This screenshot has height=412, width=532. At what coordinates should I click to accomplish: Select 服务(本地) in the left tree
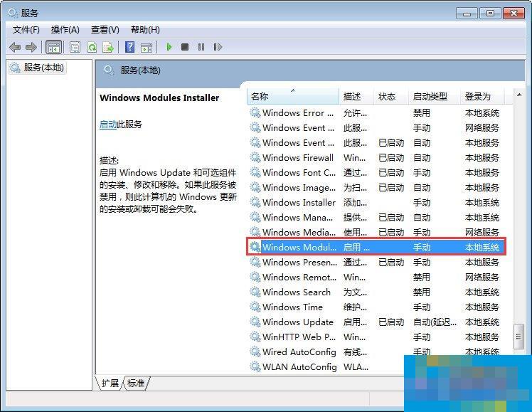coord(37,68)
